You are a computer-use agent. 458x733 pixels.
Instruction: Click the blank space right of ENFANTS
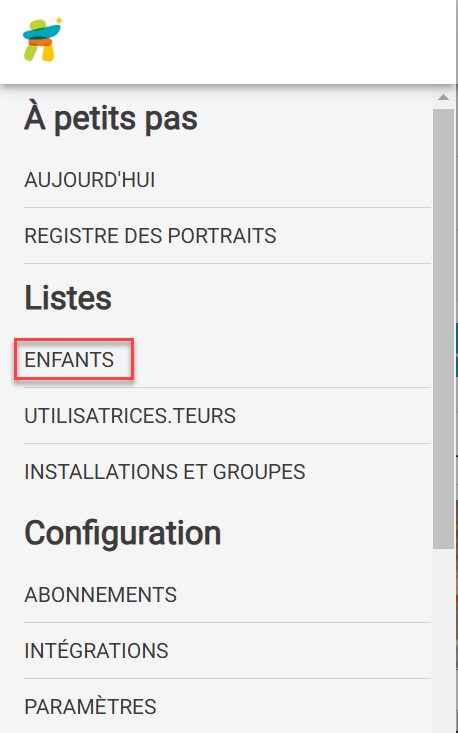point(280,359)
